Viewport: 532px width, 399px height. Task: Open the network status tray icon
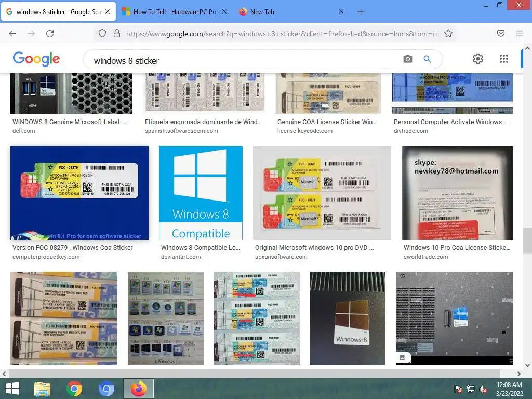click(471, 389)
